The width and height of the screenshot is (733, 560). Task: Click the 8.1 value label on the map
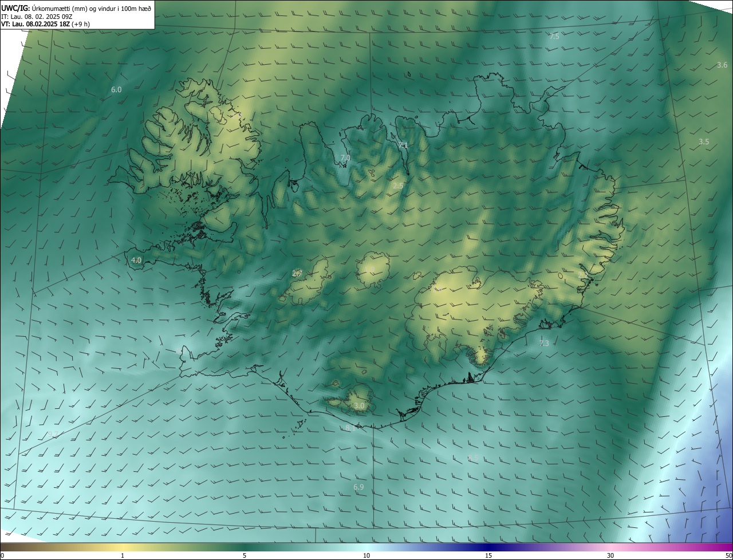point(350,428)
